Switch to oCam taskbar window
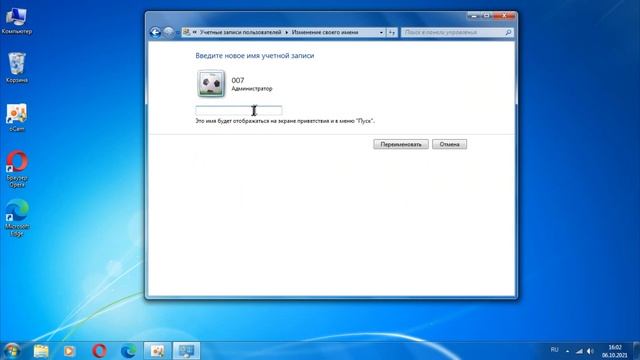 [x=157, y=351]
